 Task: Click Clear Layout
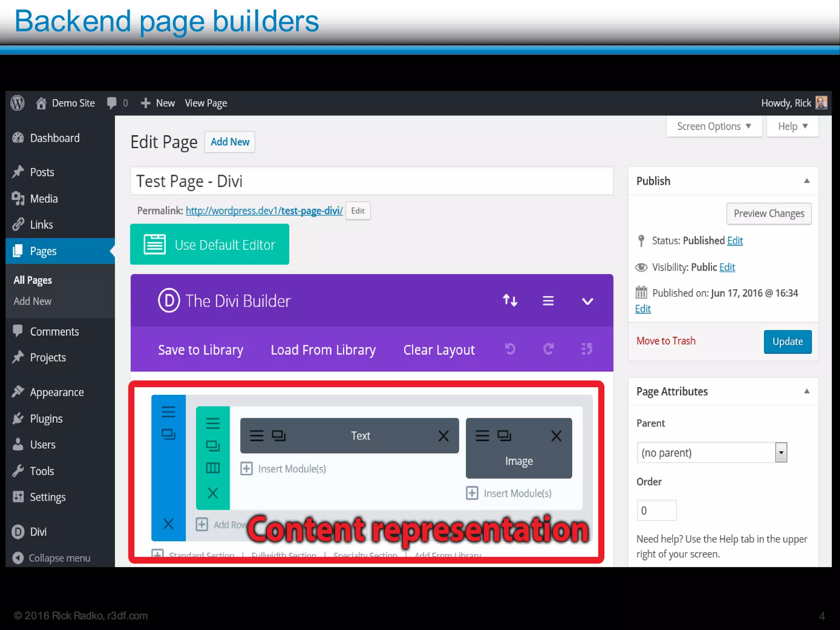(x=439, y=350)
